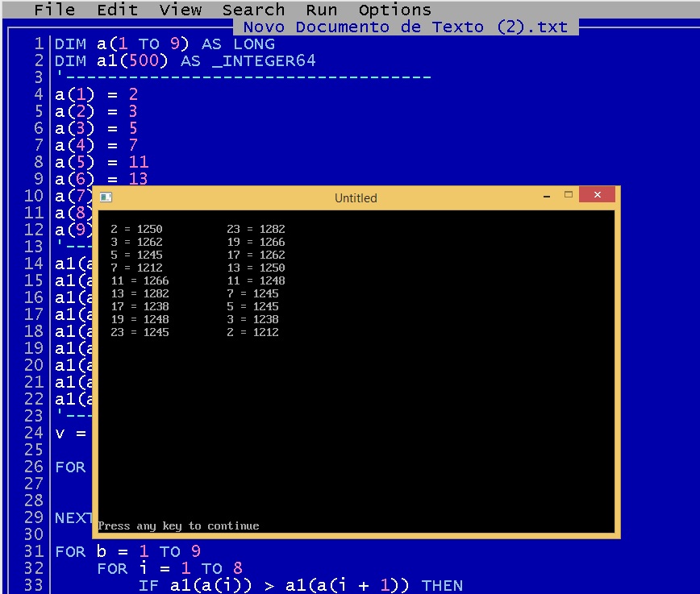Open the Options menu
This screenshot has height=594, width=700.
394,10
